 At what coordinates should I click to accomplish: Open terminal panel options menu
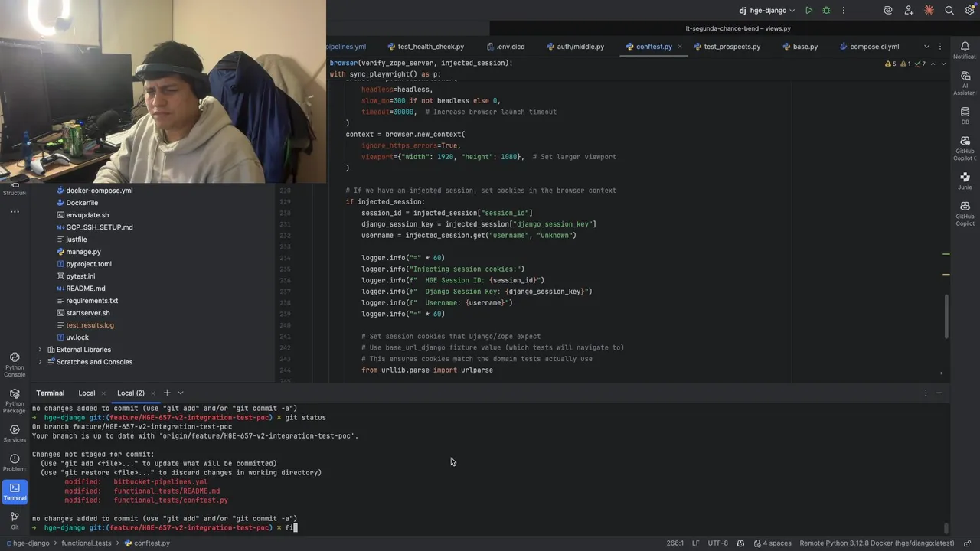[926, 393]
